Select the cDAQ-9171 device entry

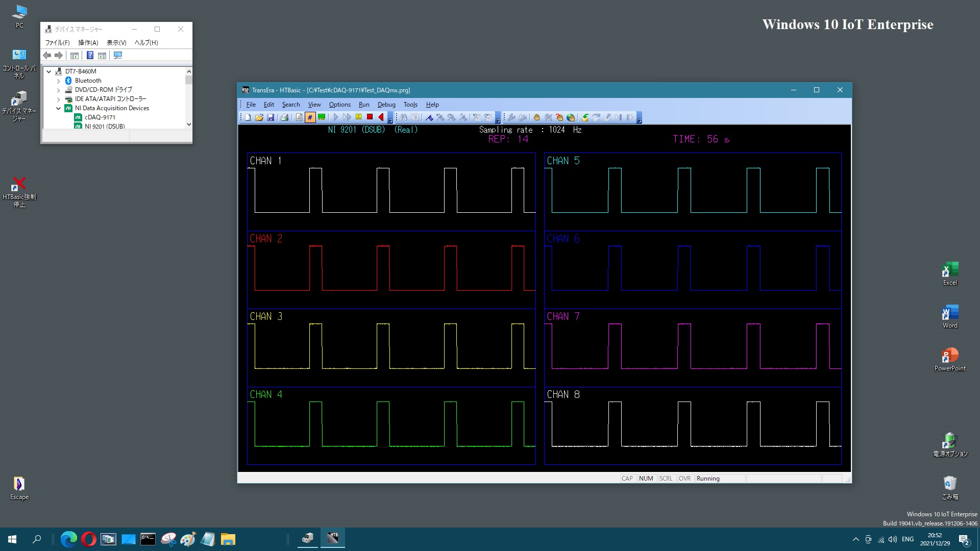coord(100,117)
